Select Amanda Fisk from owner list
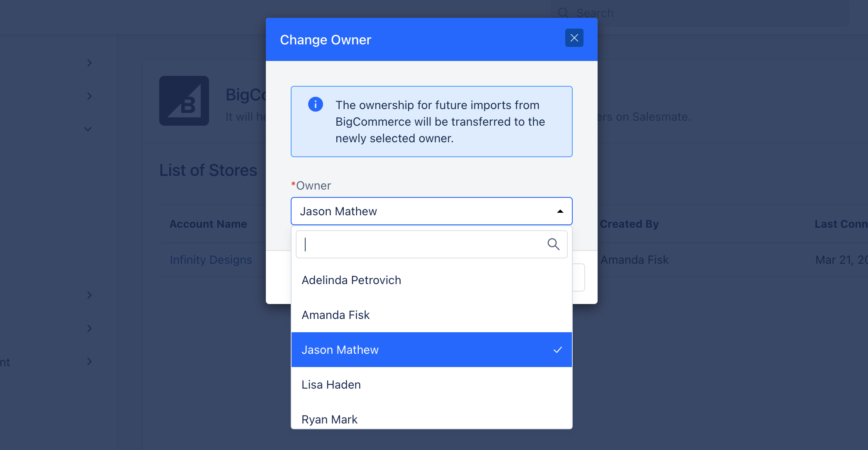 431,315
